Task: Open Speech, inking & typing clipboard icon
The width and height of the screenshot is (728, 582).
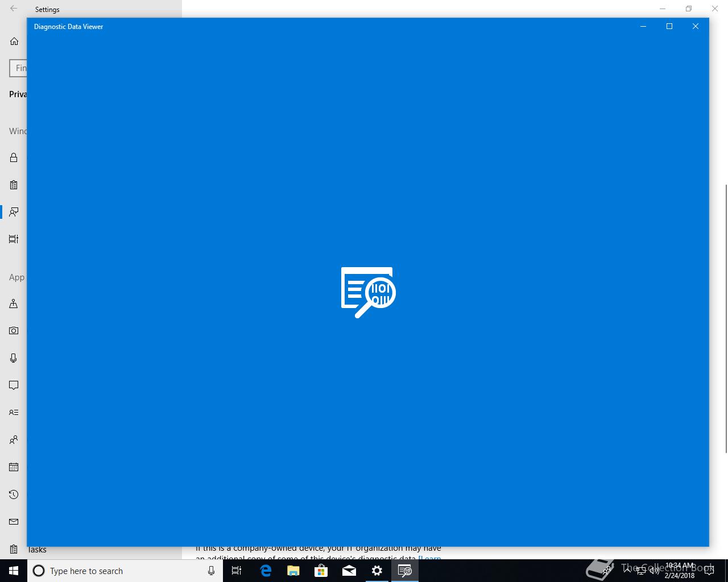Action: pyautogui.click(x=14, y=185)
